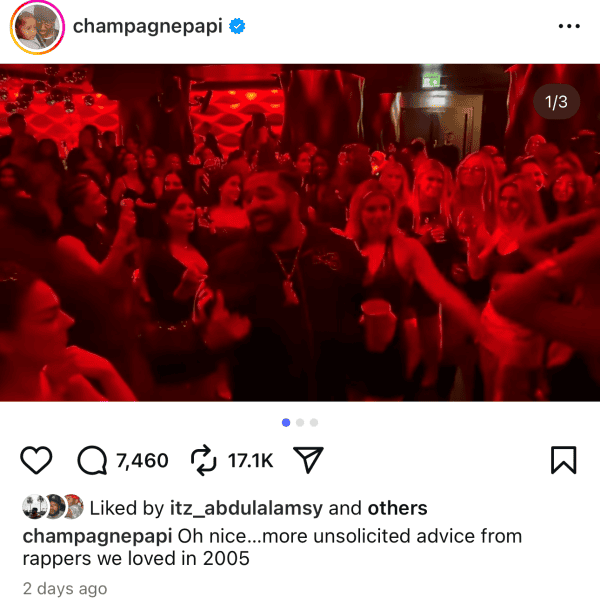Viewport: 600px width, 611px height.
Task: Tap the repost arrows icon
Action: coord(203,460)
